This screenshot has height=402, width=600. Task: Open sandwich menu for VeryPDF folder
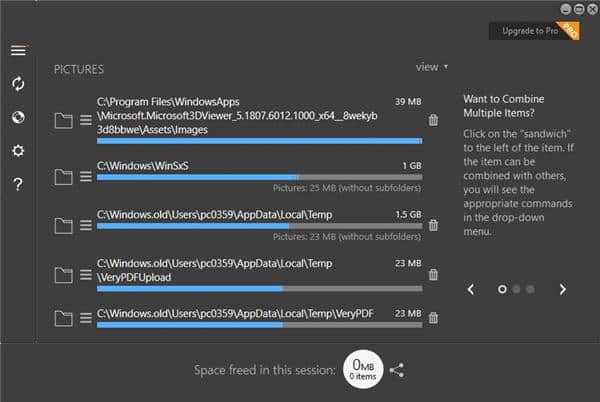coord(86,318)
